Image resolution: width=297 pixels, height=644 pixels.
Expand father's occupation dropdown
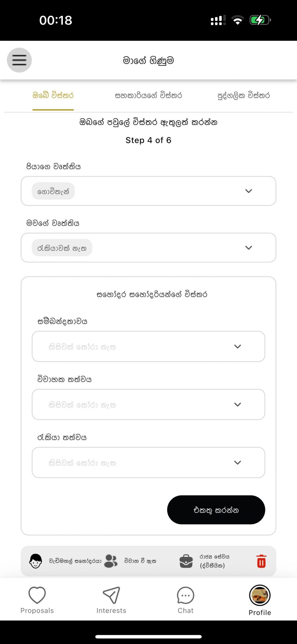pos(248,191)
